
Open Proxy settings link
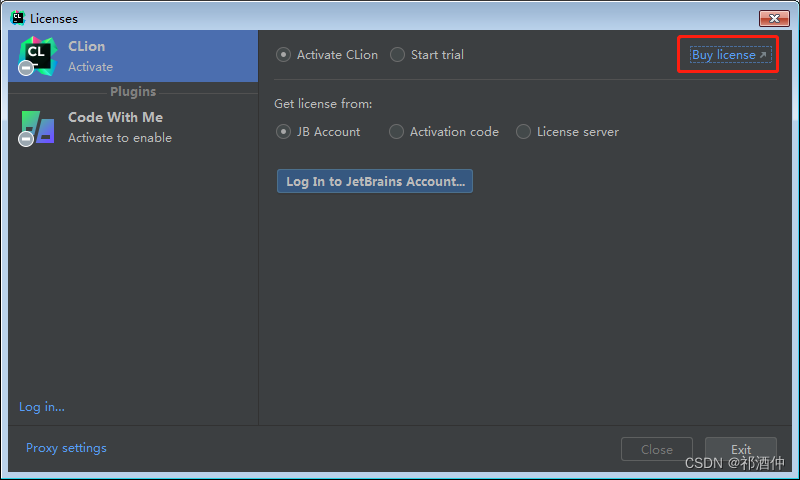[66, 448]
